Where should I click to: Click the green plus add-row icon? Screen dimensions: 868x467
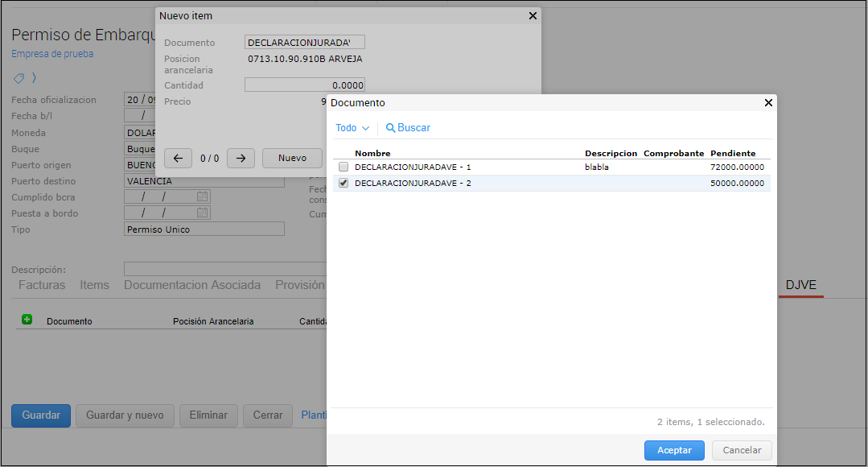(x=27, y=320)
